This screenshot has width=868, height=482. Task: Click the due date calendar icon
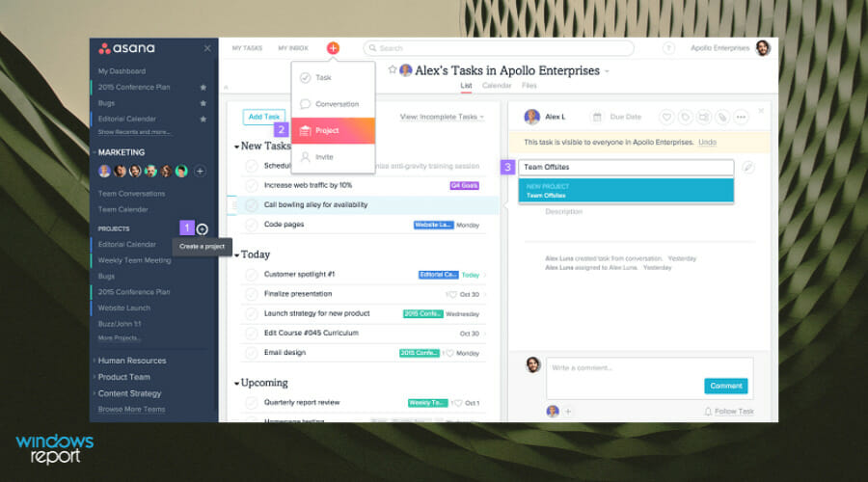pos(597,117)
